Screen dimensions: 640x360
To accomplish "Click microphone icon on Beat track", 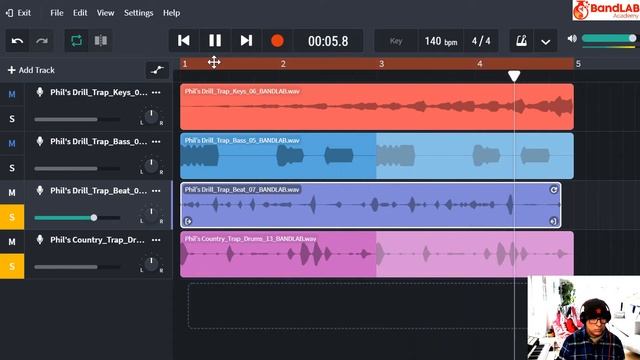I will [x=40, y=190].
